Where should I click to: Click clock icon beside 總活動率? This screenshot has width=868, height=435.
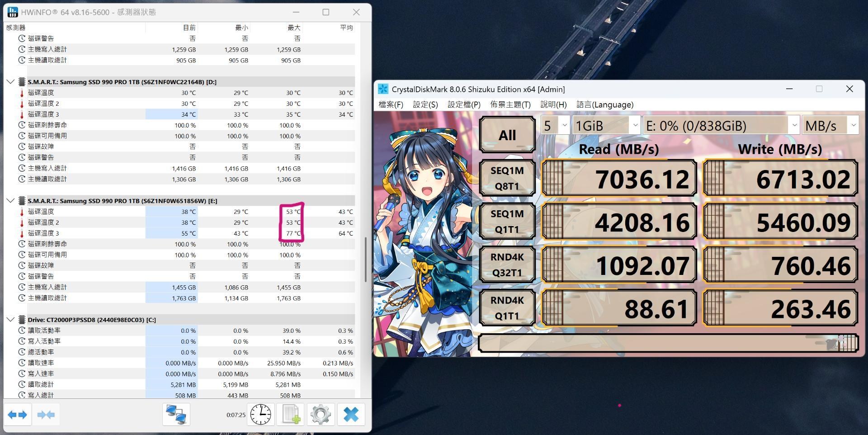pyautogui.click(x=22, y=352)
